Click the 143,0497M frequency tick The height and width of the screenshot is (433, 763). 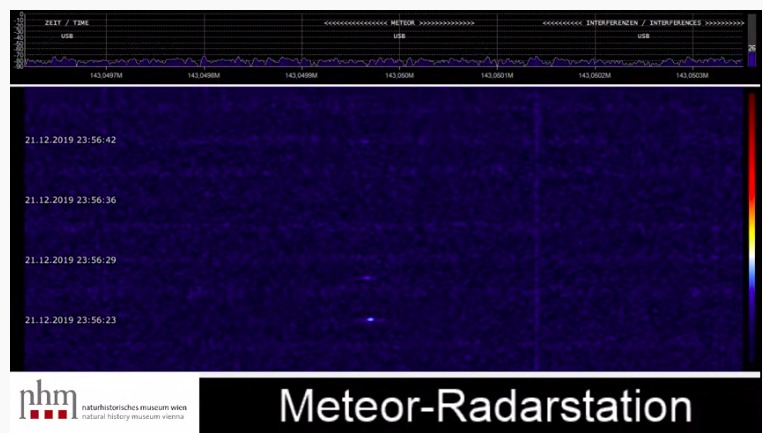(106, 75)
